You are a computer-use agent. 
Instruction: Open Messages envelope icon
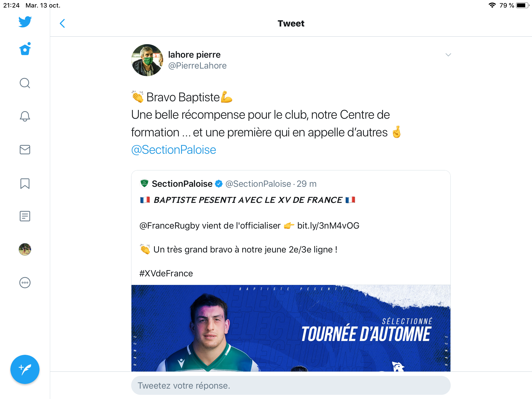tap(25, 150)
